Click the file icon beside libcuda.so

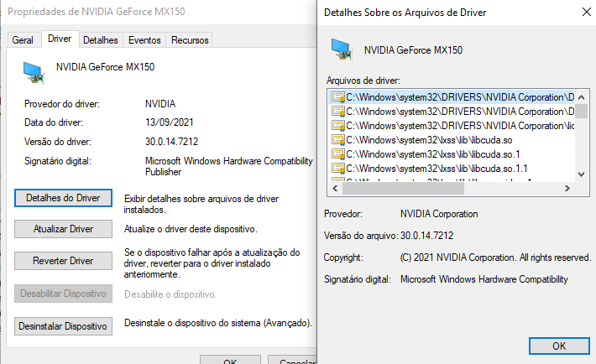coord(337,140)
